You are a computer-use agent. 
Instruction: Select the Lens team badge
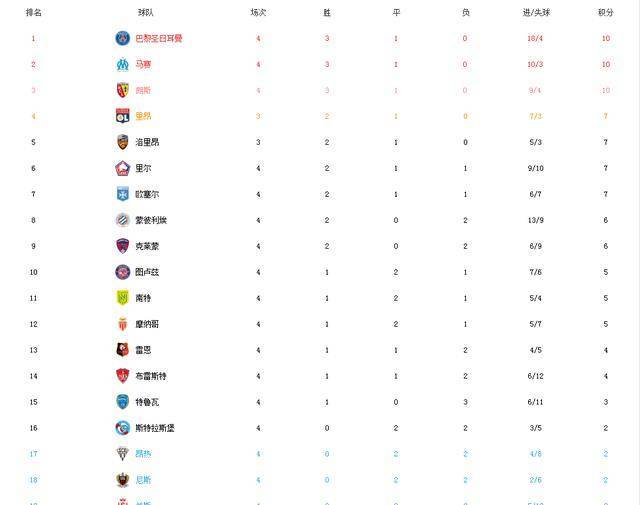[122, 90]
